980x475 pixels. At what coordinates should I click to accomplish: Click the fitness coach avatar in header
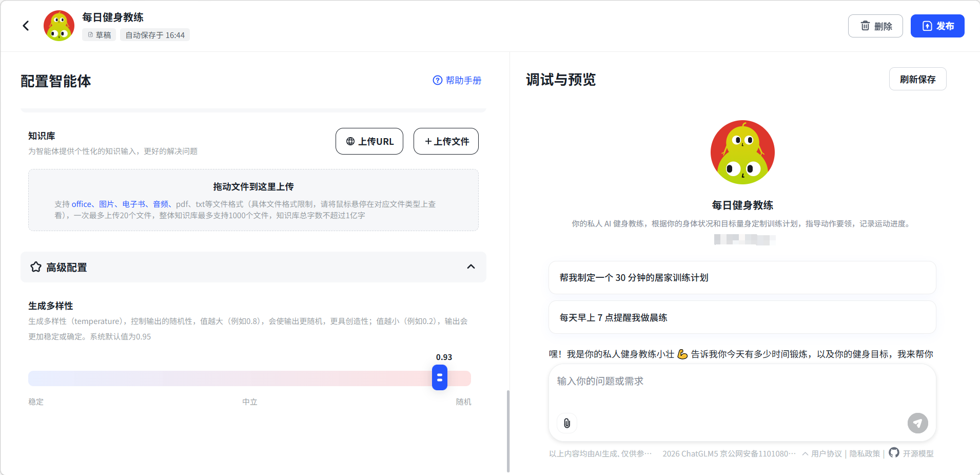(59, 26)
